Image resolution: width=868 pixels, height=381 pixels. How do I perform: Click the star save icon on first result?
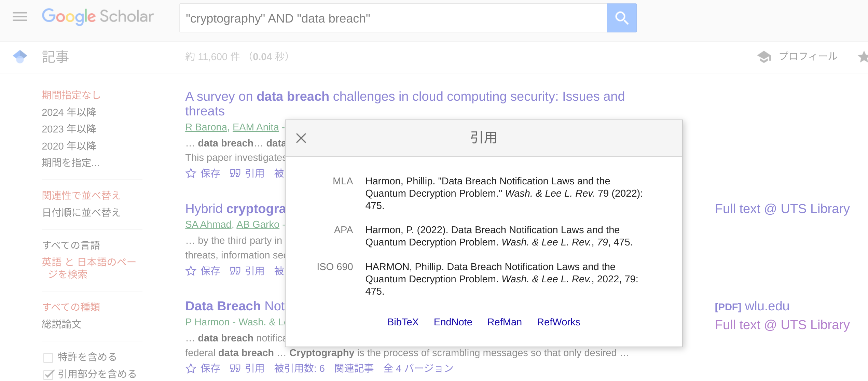(x=191, y=173)
